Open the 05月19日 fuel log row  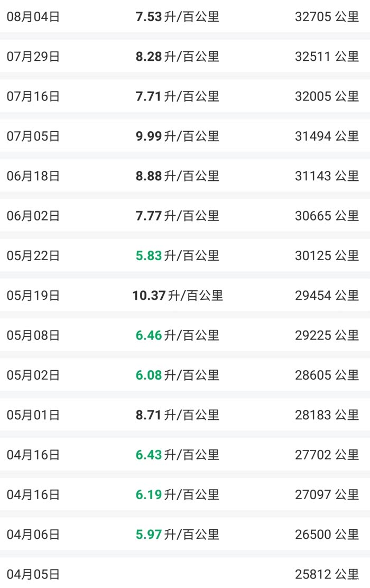[33, 296]
